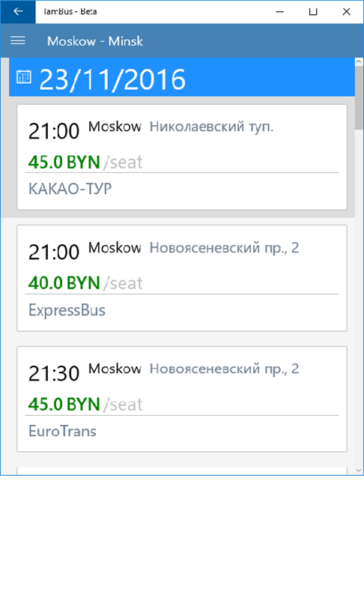This screenshot has height=607, width=364.
Task: Open the ExpressBus 21:00 trip card
Action: pyautogui.click(x=182, y=278)
